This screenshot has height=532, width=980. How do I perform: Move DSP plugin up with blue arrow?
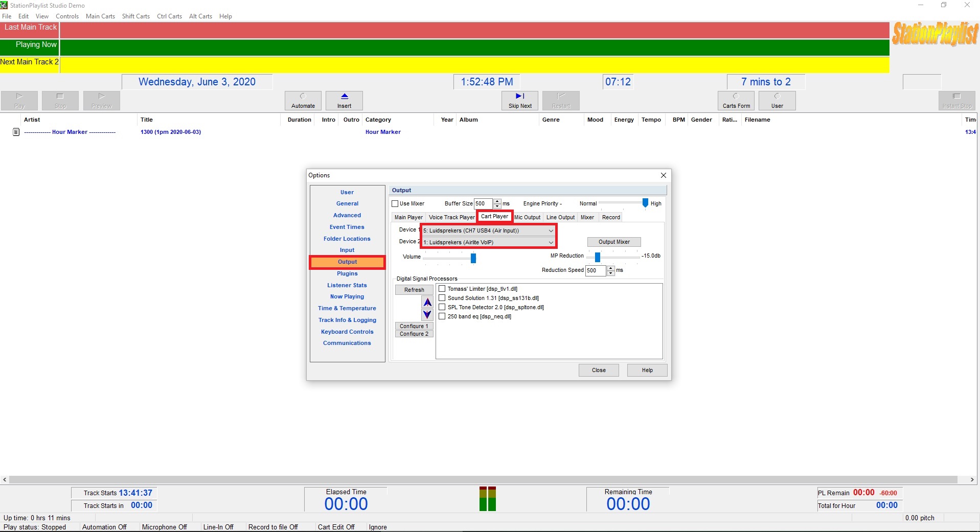click(x=427, y=303)
